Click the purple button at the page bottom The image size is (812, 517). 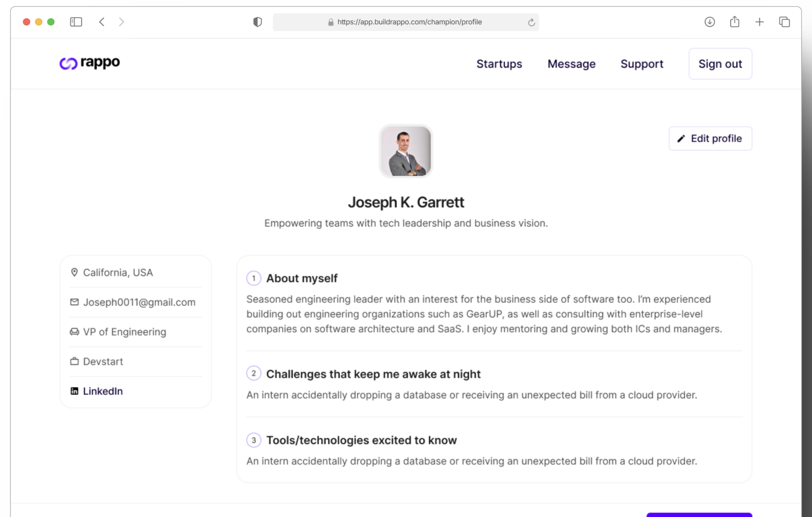(x=699, y=515)
